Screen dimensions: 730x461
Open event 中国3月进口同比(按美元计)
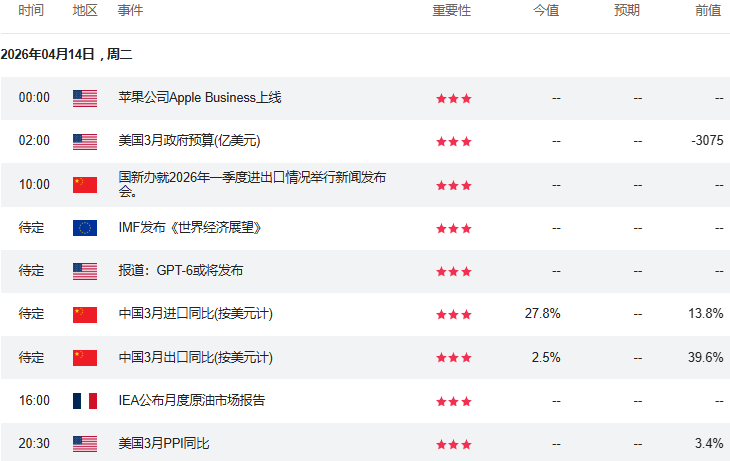coord(196,313)
